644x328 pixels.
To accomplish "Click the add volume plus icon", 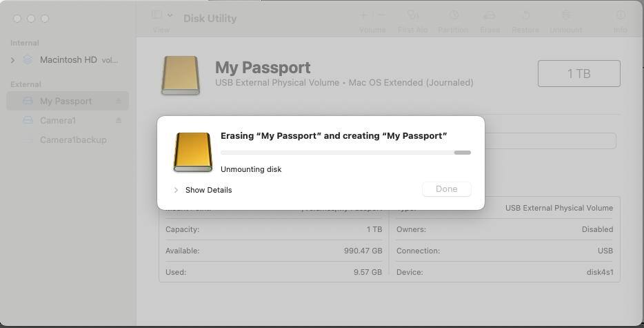I will click(x=363, y=15).
